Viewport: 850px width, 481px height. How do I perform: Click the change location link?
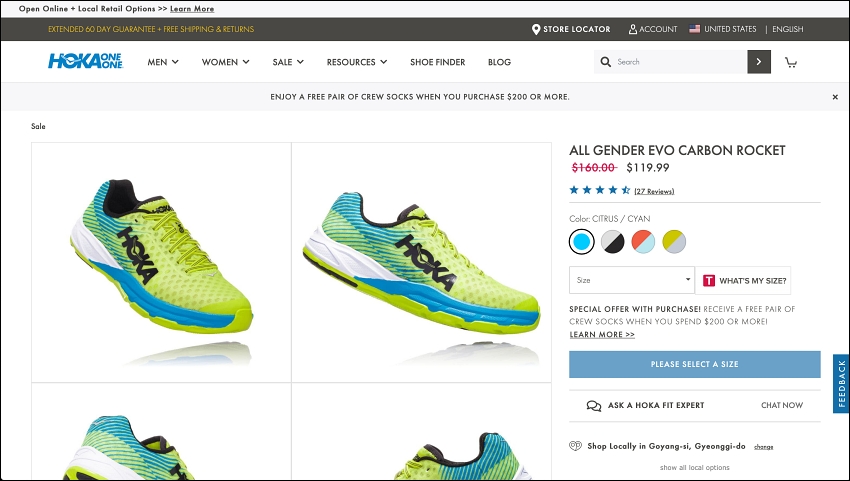(x=763, y=447)
